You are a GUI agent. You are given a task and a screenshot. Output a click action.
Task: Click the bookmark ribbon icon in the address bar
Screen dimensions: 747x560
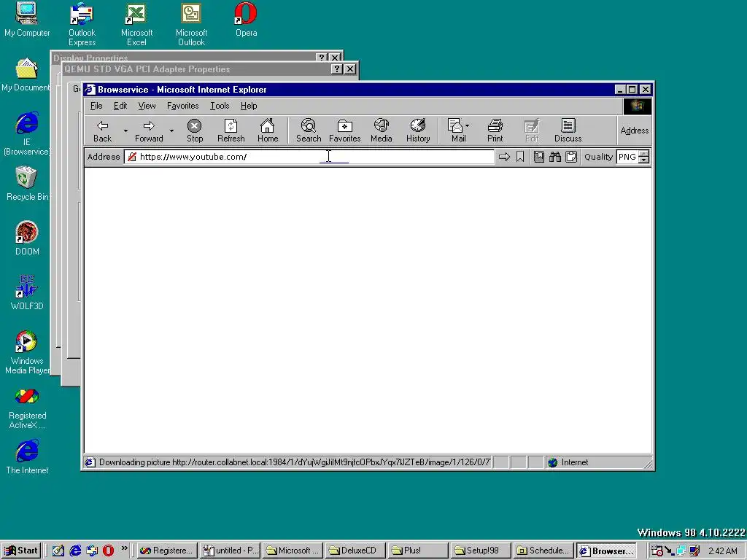[x=520, y=157]
